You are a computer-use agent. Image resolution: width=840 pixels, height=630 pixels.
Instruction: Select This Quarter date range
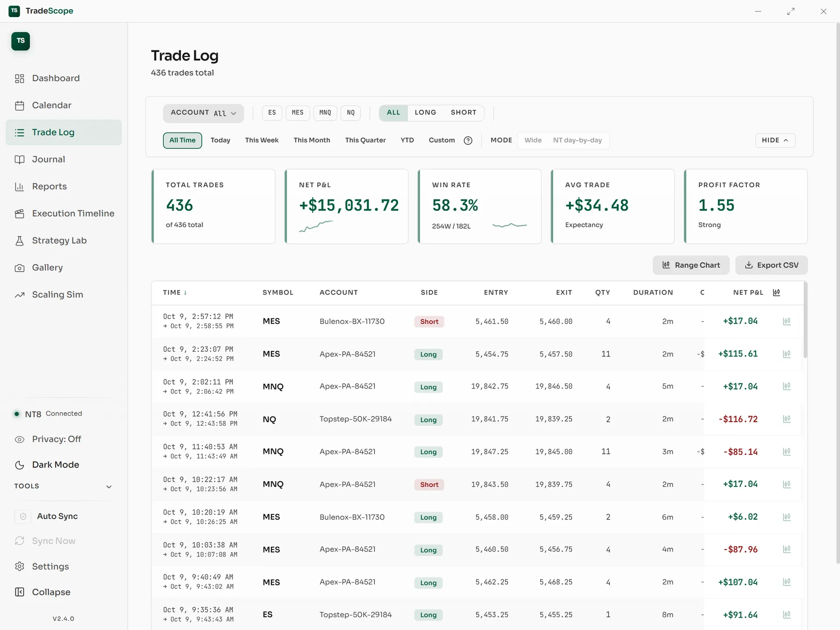coord(365,140)
